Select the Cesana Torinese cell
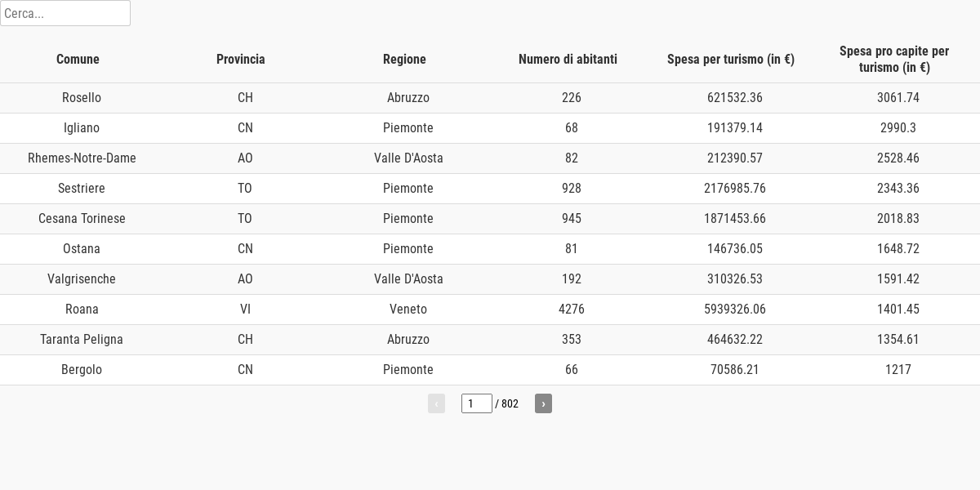Image resolution: width=980 pixels, height=490 pixels. [82, 219]
